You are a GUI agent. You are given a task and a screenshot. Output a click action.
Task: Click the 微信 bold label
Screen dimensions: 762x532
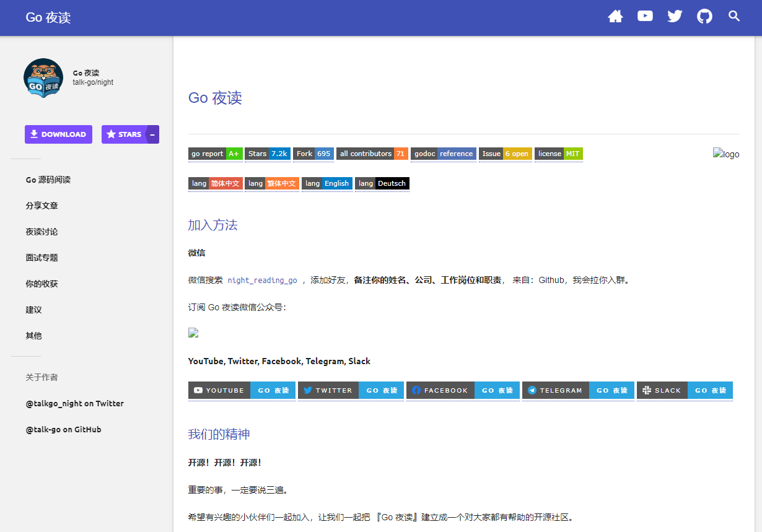click(x=196, y=253)
